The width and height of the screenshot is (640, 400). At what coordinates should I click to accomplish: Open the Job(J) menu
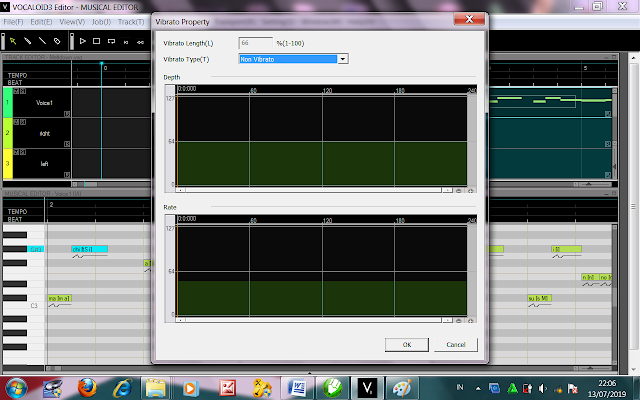coord(101,22)
